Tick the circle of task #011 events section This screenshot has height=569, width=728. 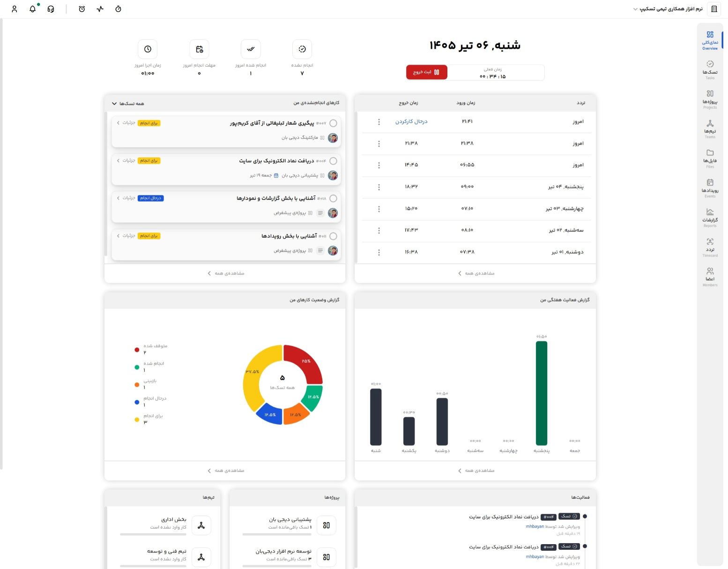333,236
